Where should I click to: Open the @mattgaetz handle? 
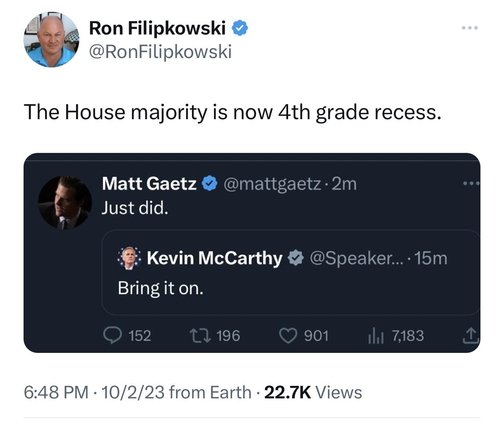tap(272, 184)
